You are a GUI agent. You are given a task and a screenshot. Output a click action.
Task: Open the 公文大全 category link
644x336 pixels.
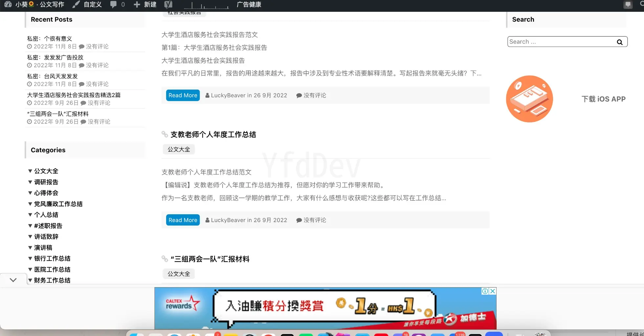tap(46, 171)
